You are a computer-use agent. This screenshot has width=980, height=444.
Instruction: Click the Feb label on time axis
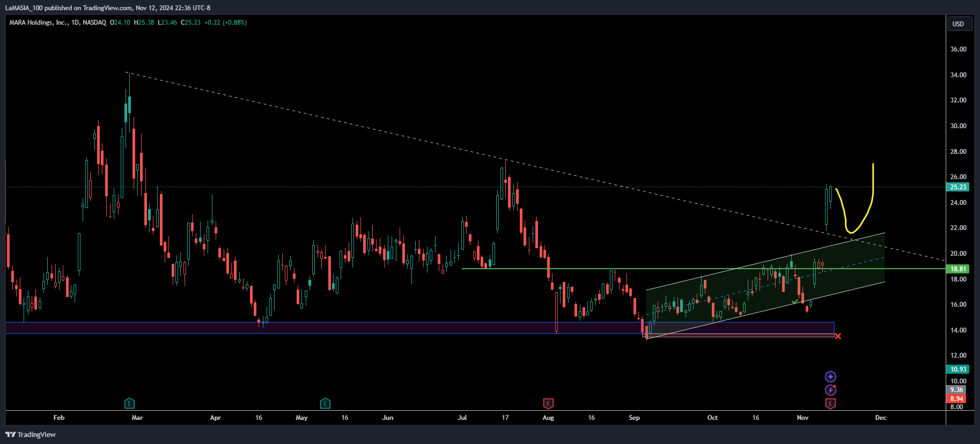[59, 418]
